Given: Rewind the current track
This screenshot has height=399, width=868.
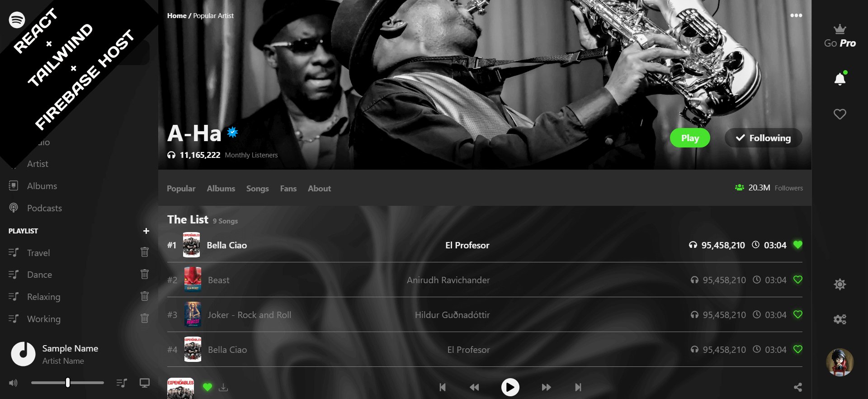Looking at the screenshot, I should 474,387.
